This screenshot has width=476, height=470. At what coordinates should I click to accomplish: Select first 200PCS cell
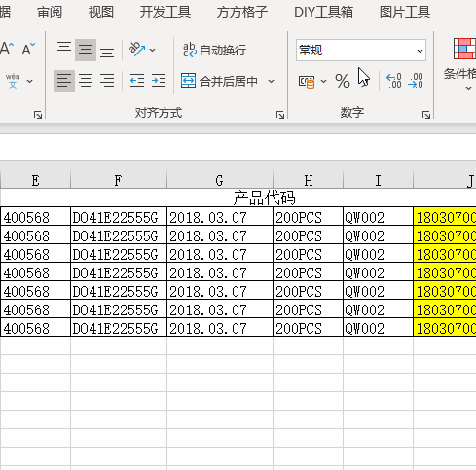tap(308, 216)
